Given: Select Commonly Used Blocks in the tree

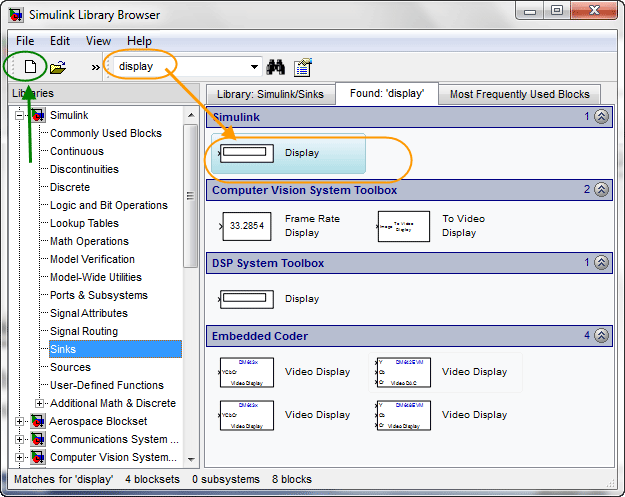Looking at the screenshot, I should coord(106,133).
